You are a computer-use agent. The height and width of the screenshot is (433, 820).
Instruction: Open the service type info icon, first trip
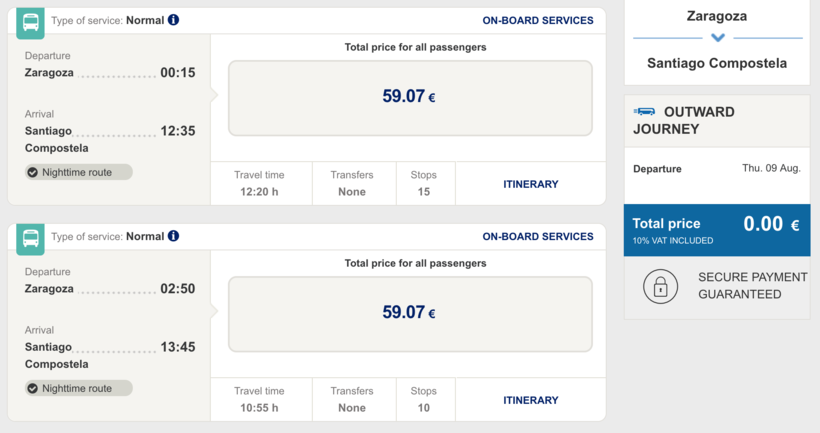(x=174, y=20)
